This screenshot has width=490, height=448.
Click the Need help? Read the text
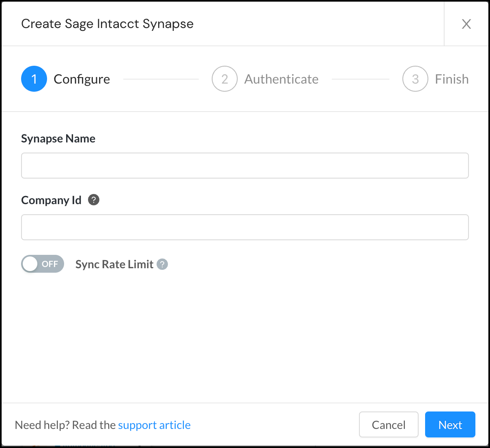pyautogui.click(x=65, y=425)
